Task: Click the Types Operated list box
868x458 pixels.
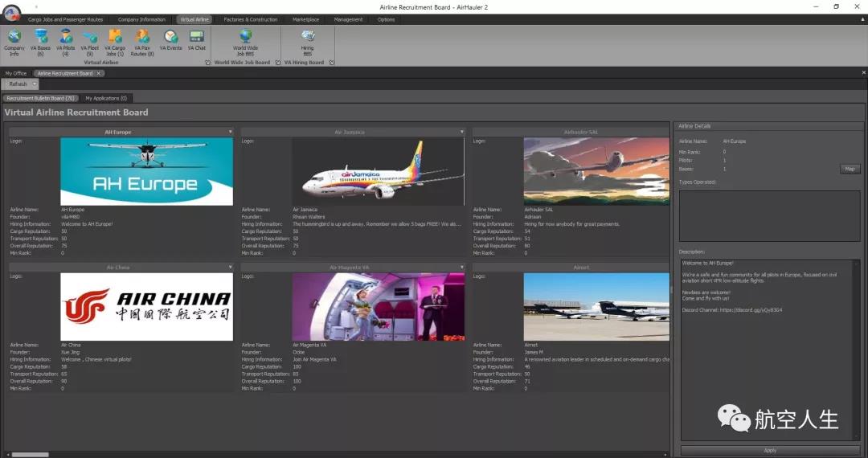Action: point(769,215)
